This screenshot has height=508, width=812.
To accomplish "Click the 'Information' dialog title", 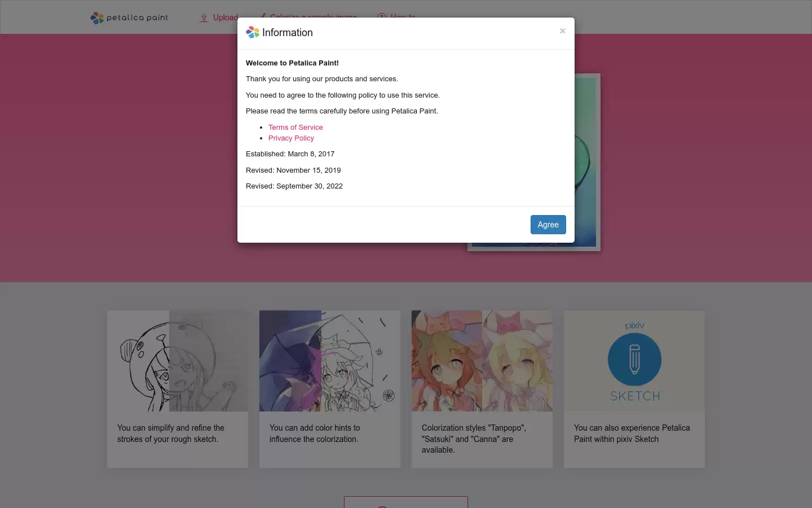I will click(287, 33).
